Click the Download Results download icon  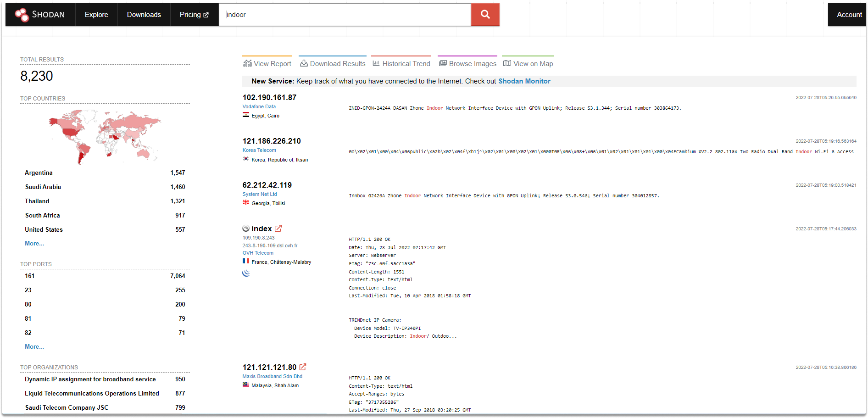304,63
